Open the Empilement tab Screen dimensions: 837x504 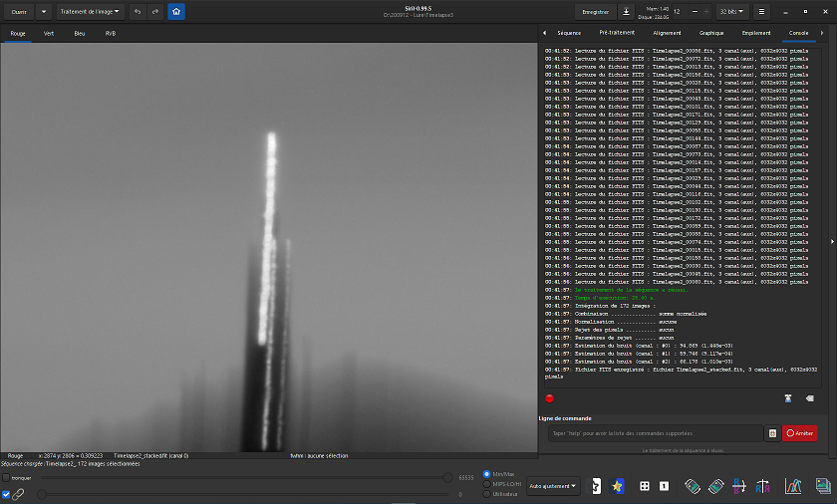[756, 33]
